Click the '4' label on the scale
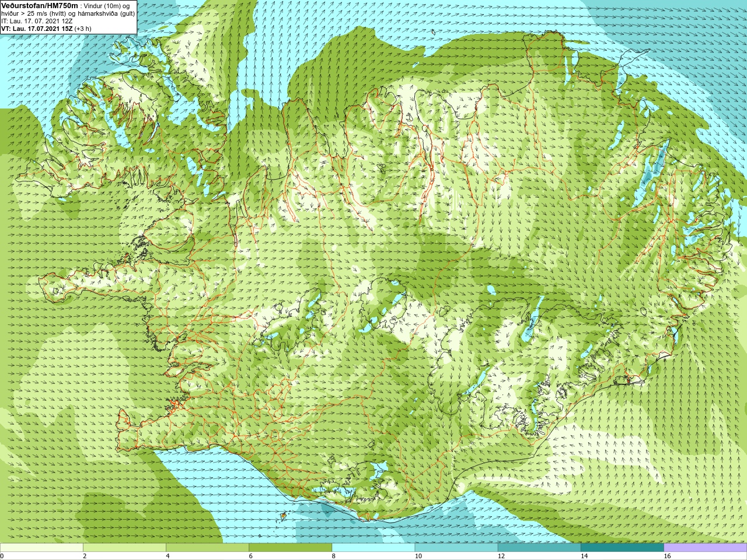The width and height of the screenshot is (747, 560). point(167,556)
